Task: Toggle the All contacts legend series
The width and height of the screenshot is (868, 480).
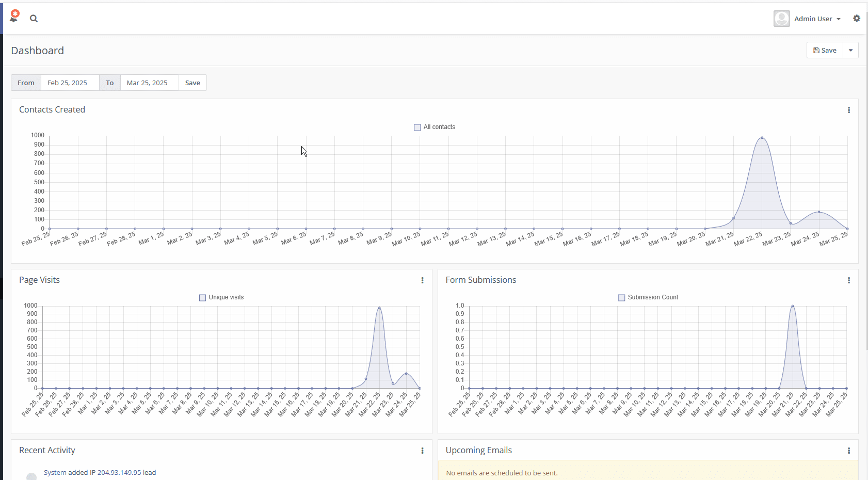Action: (x=434, y=127)
